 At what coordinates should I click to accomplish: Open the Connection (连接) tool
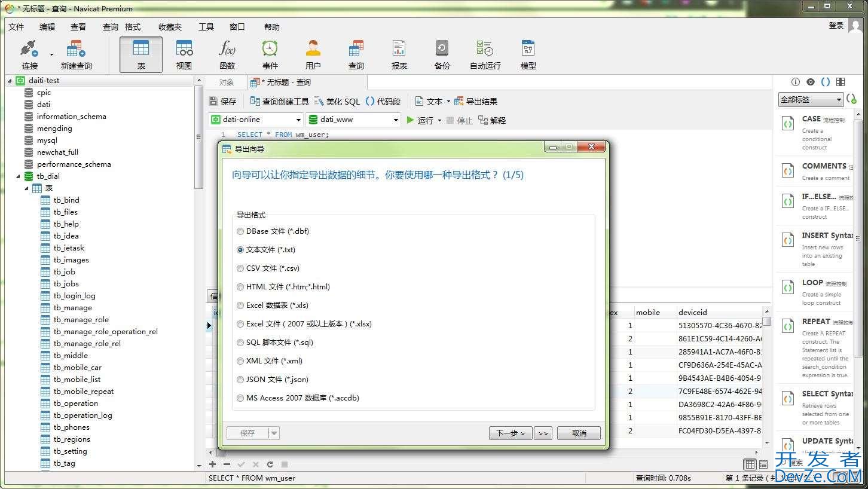(29, 55)
